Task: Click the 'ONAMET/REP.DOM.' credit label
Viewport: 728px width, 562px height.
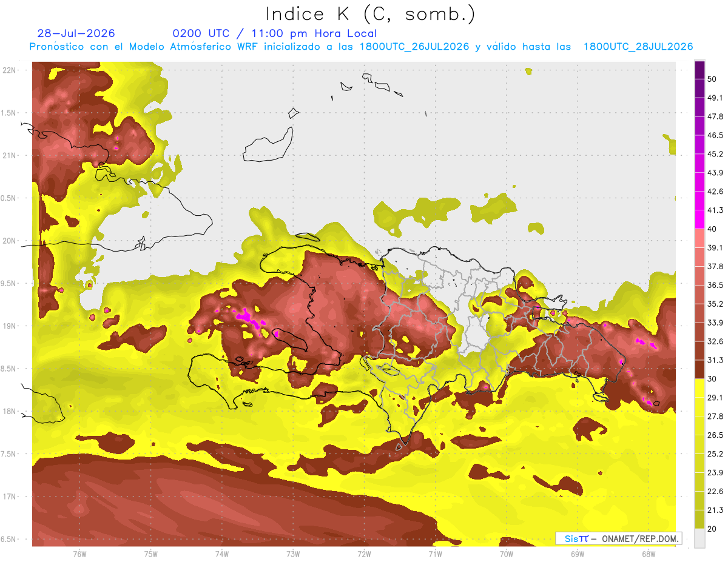Action: coord(640,538)
